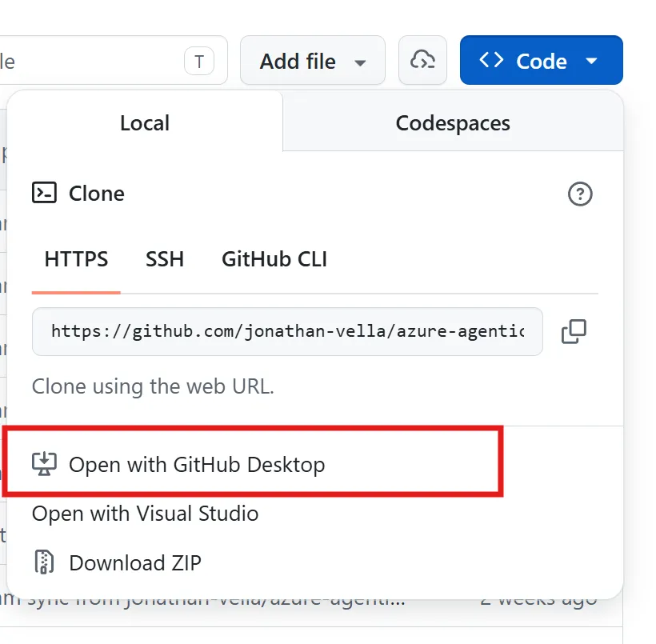
Task: Select the HTTPS clone tab
Action: coord(76,259)
